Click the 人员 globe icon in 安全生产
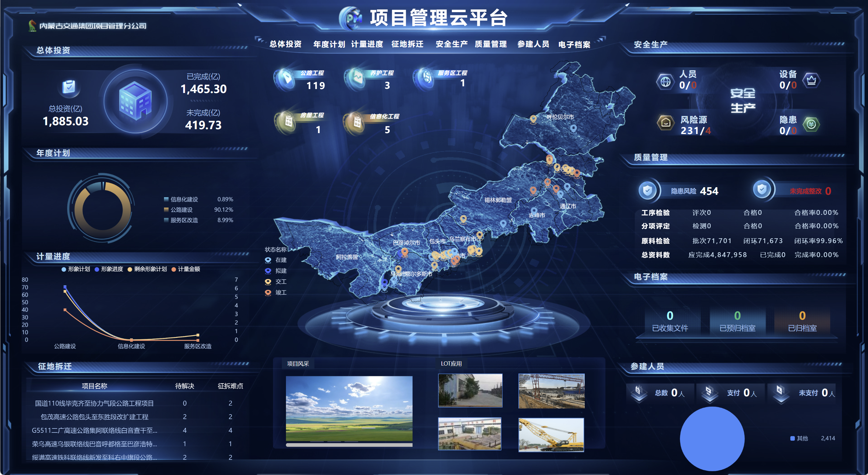868x475 pixels. tap(665, 81)
